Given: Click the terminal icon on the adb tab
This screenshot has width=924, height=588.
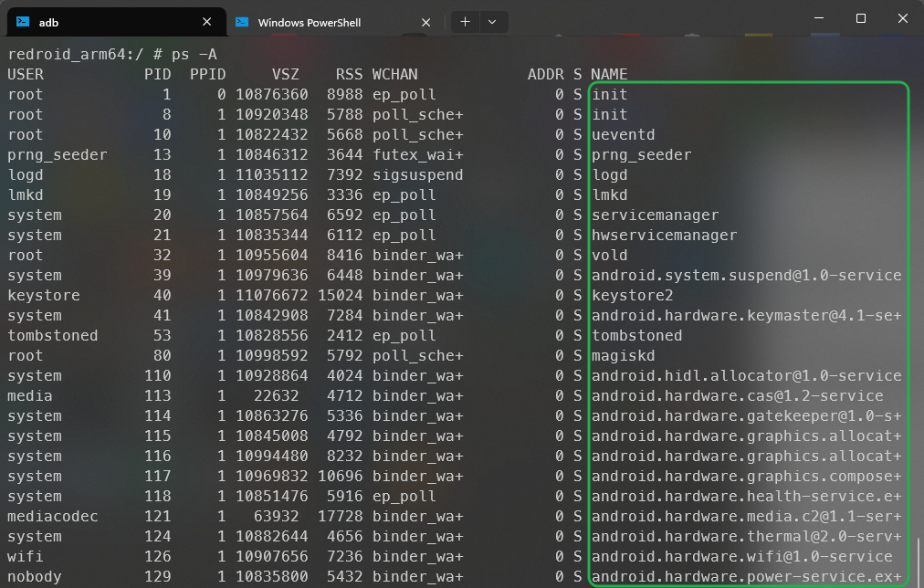Looking at the screenshot, I should pos(23,22).
